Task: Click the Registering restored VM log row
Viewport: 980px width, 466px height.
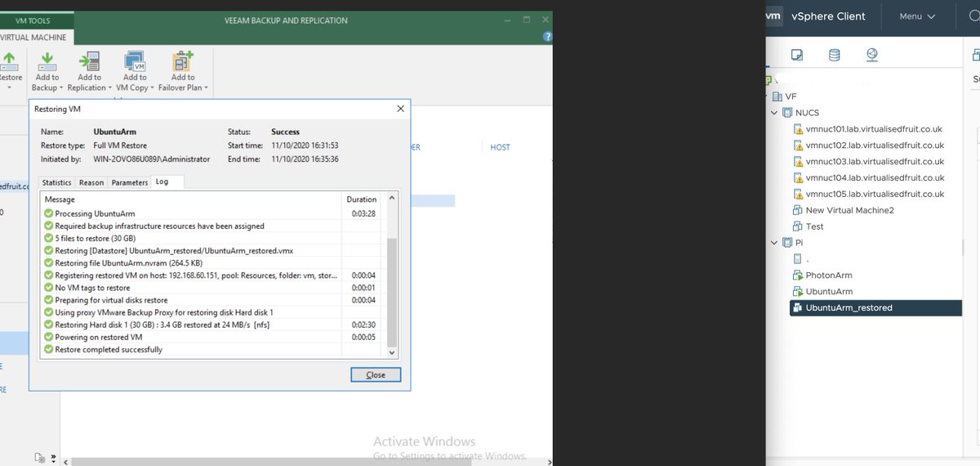Action: [212, 276]
